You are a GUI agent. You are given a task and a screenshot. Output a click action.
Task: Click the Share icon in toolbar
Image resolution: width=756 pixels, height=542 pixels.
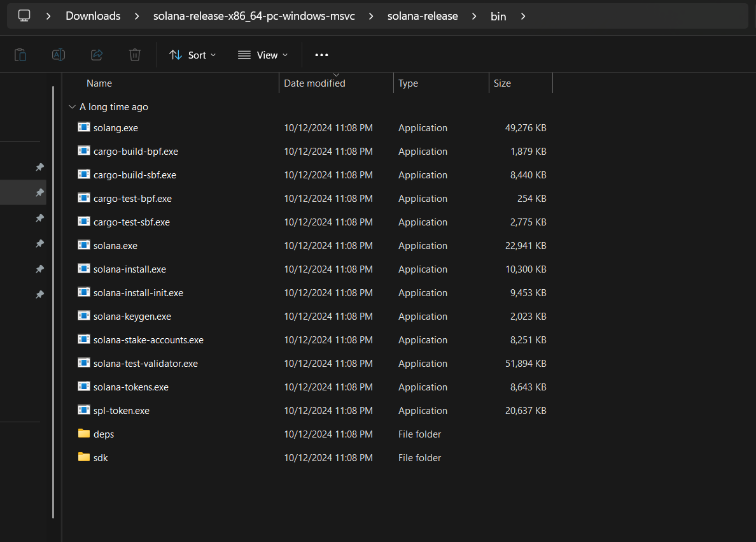(97, 55)
